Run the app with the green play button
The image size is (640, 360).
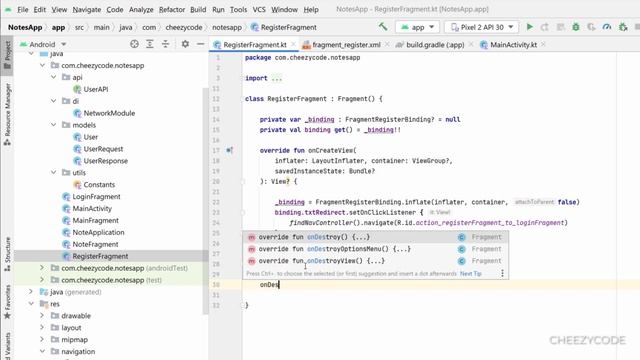[x=529, y=27]
